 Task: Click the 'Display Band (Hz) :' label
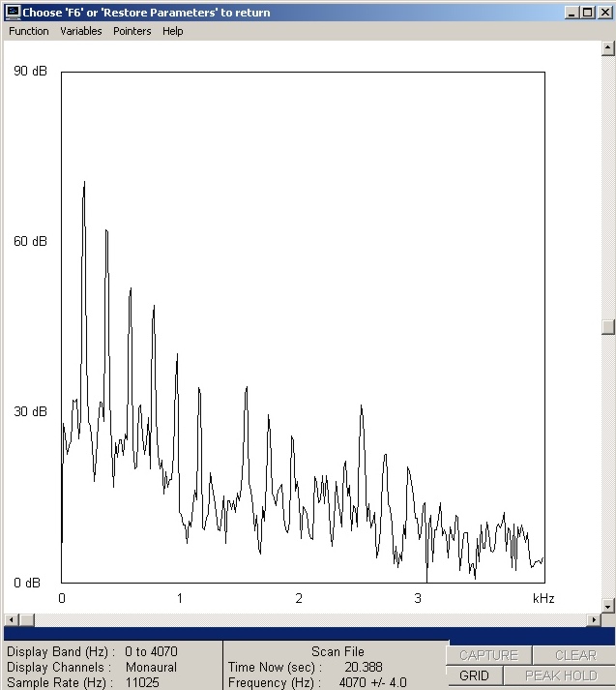(61, 651)
